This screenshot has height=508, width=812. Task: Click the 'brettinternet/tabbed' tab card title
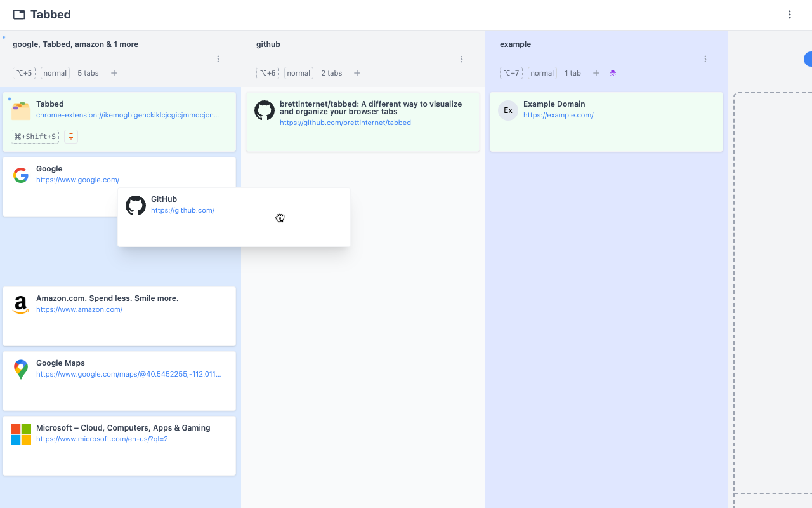tap(370, 108)
